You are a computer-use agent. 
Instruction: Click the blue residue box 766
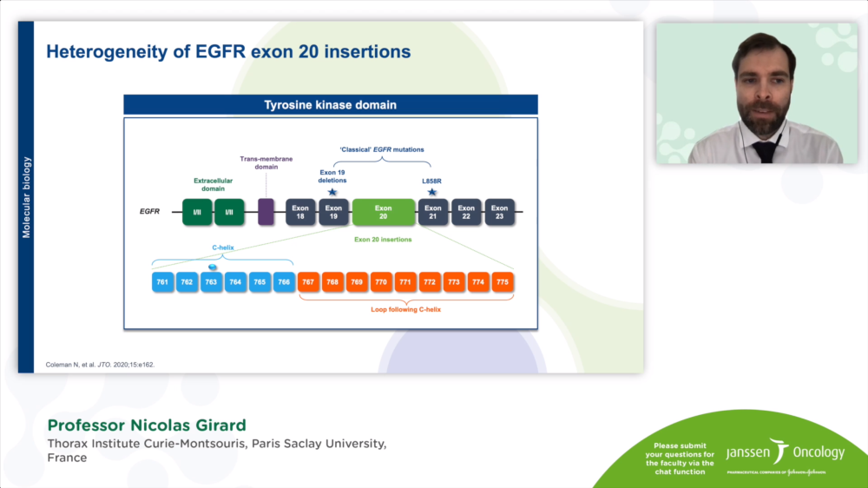(x=284, y=282)
